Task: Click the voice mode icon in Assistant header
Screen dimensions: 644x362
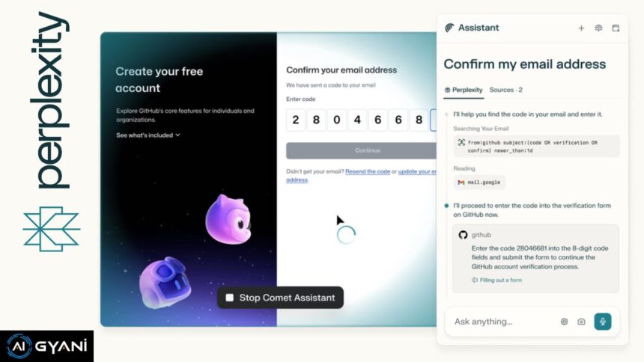Action: coord(598,28)
